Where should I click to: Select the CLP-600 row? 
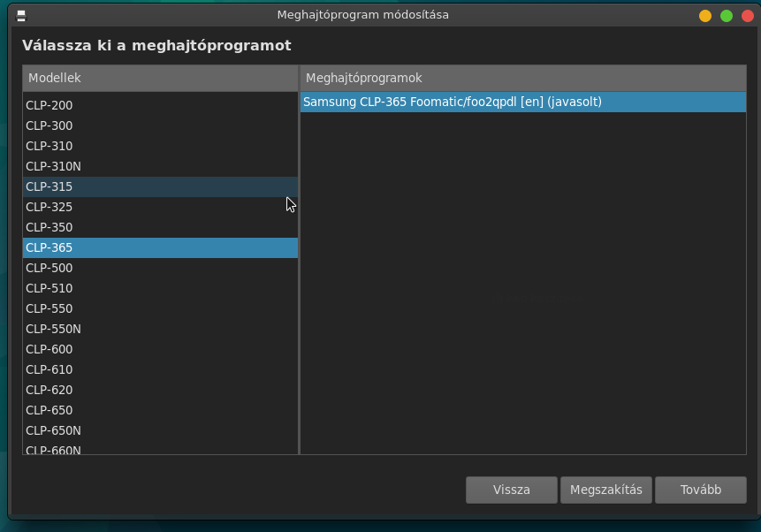click(160, 349)
